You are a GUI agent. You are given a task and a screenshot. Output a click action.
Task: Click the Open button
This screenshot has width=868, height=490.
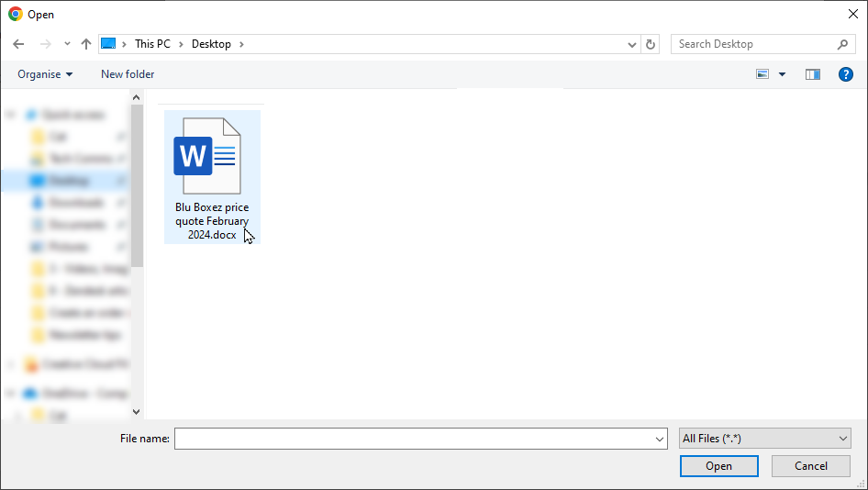point(718,466)
